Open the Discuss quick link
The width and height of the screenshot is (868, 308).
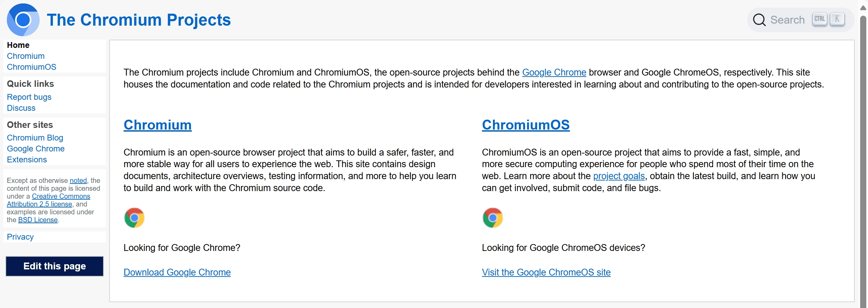tap(21, 108)
